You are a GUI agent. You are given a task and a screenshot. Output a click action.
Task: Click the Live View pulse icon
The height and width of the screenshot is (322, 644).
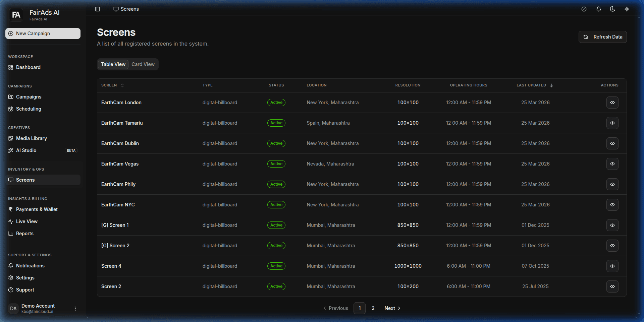(11, 221)
